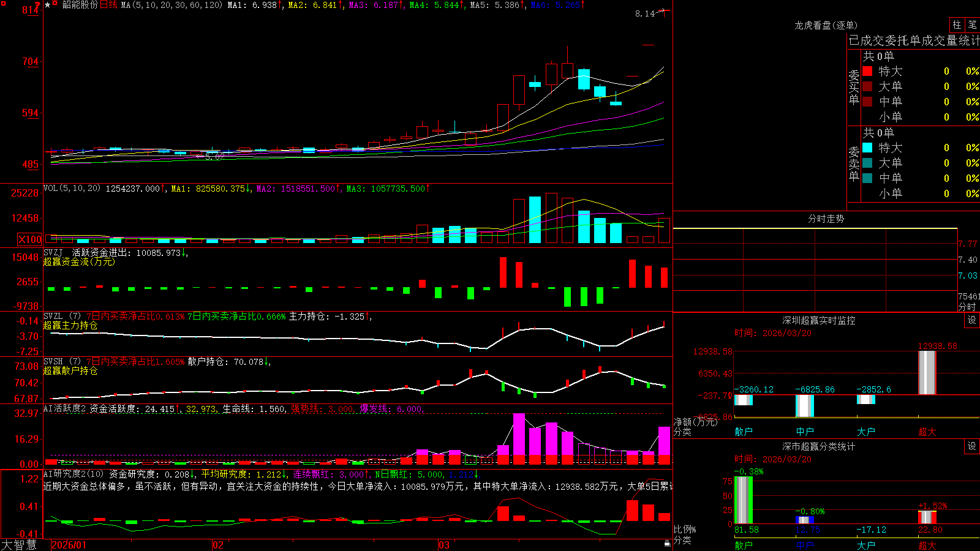
Task: Click the red gear icon before the stock name
Action: (x=55, y=4)
